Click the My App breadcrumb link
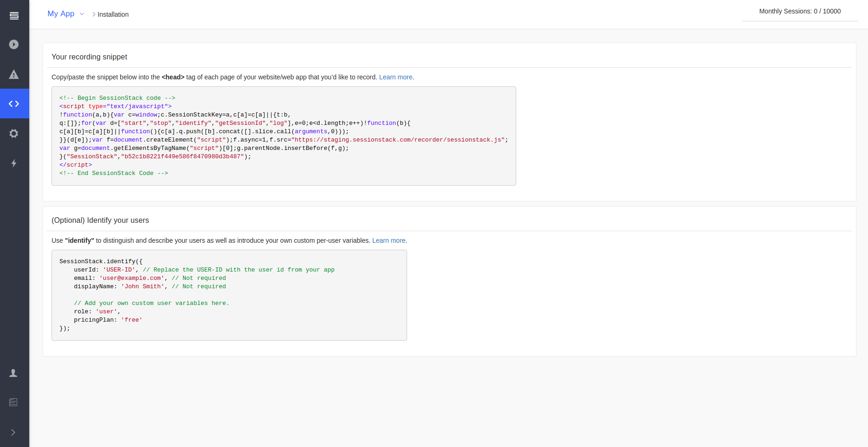Viewport: 868px width, 447px height. tap(61, 14)
